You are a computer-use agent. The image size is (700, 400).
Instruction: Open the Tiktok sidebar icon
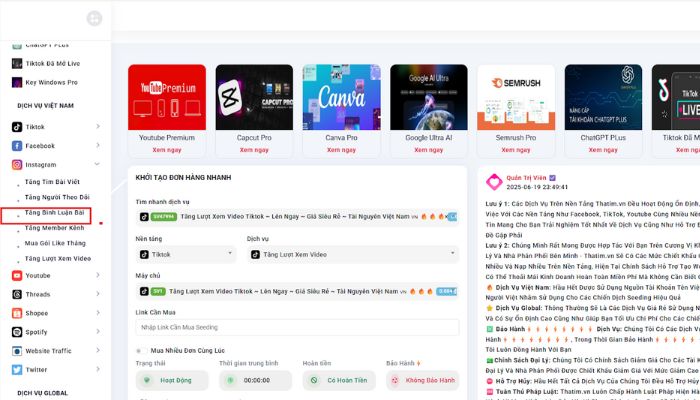[17, 127]
